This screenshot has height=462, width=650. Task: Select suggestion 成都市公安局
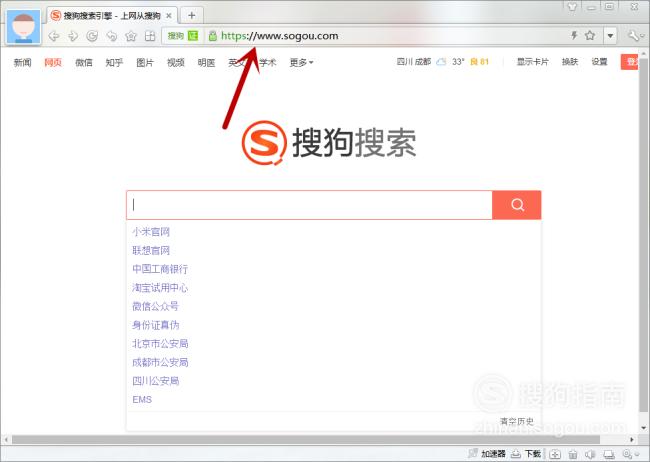(x=160, y=362)
